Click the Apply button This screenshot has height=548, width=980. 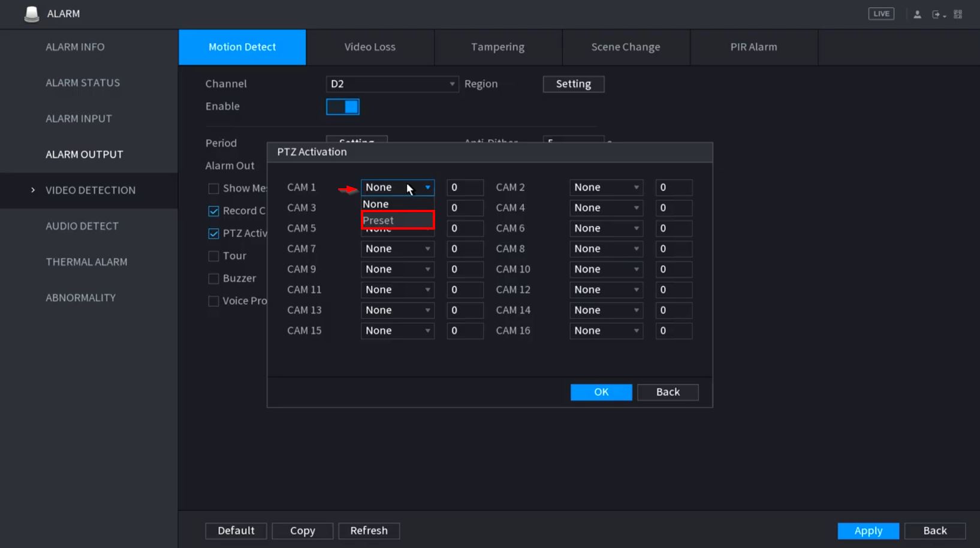pyautogui.click(x=868, y=531)
